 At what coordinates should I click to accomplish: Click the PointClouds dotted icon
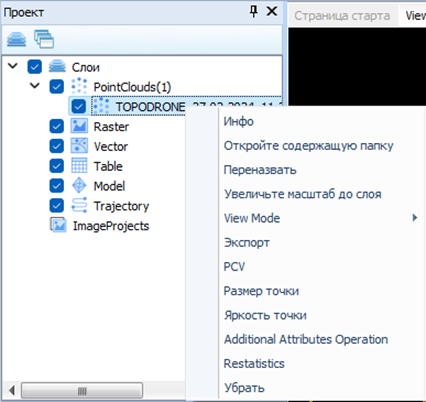click(79, 86)
